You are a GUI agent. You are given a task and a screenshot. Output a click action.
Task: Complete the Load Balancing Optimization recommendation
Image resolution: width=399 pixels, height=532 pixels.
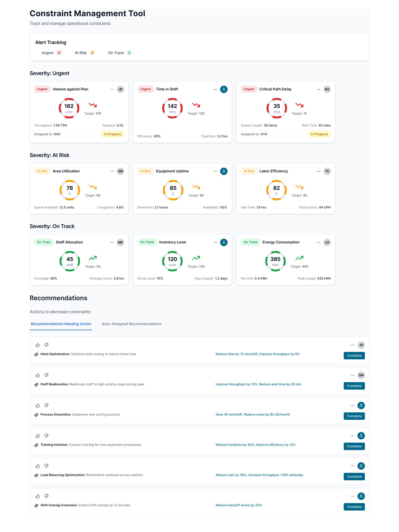click(354, 477)
